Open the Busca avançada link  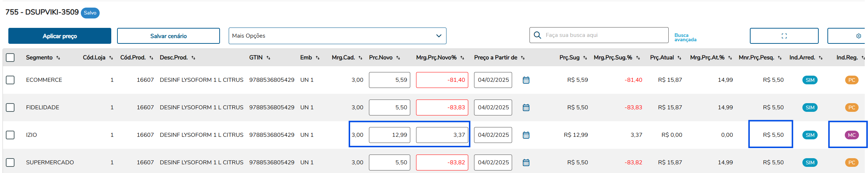(x=685, y=37)
